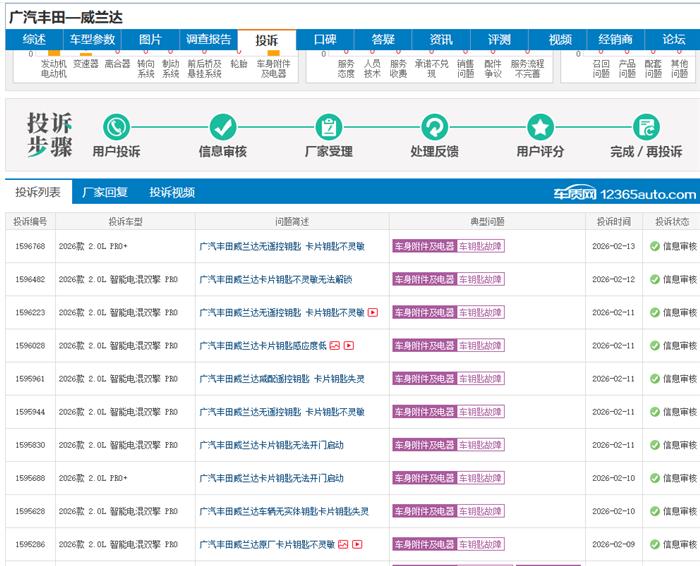The width and height of the screenshot is (700, 566).
Task: Click the 车质网 12365auto.com logo
Action: [625, 194]
